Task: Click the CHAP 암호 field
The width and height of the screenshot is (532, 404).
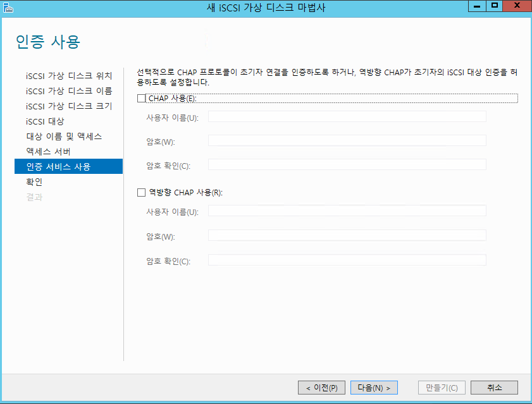Action: [347, 140]
